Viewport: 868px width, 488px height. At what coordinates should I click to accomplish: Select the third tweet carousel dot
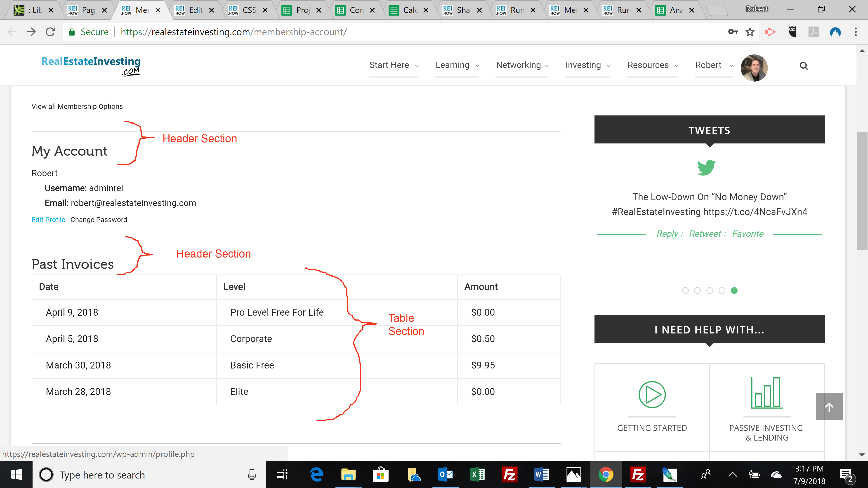tap(710, 291)
